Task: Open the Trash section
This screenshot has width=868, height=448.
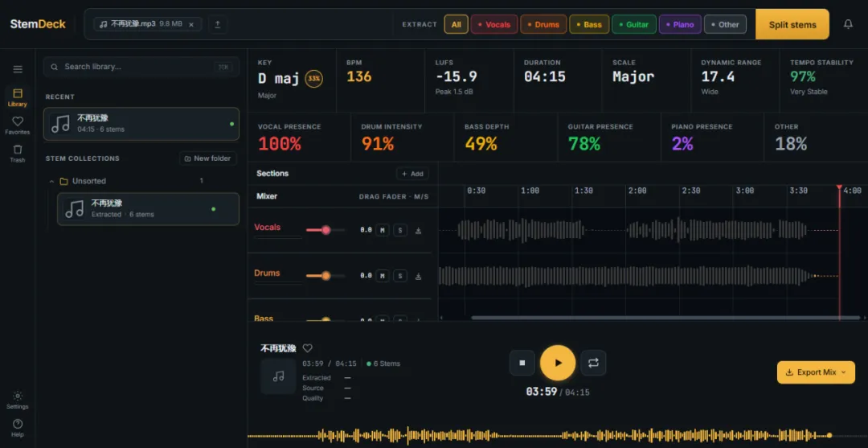Action: [18, 154]
